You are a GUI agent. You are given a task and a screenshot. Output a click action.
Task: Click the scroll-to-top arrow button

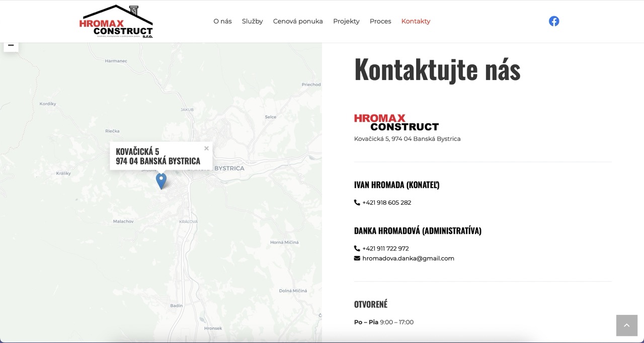tap(626, 325)
